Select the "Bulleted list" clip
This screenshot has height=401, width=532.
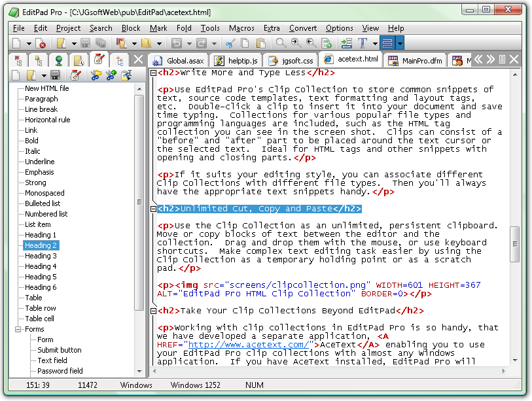pos(43,203)
